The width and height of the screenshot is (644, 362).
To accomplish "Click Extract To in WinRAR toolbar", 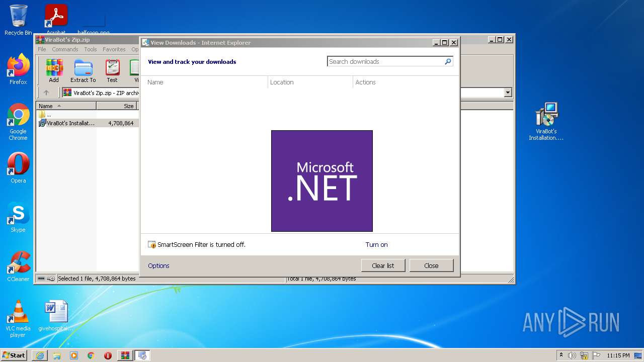I will [83, 71].
